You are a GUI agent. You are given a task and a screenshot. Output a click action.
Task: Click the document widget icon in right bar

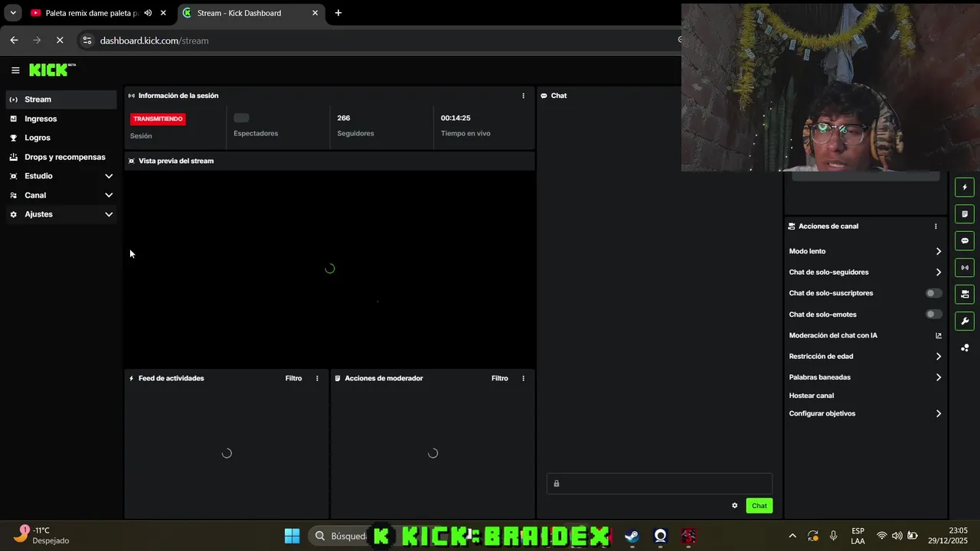[x=965, y=214]
